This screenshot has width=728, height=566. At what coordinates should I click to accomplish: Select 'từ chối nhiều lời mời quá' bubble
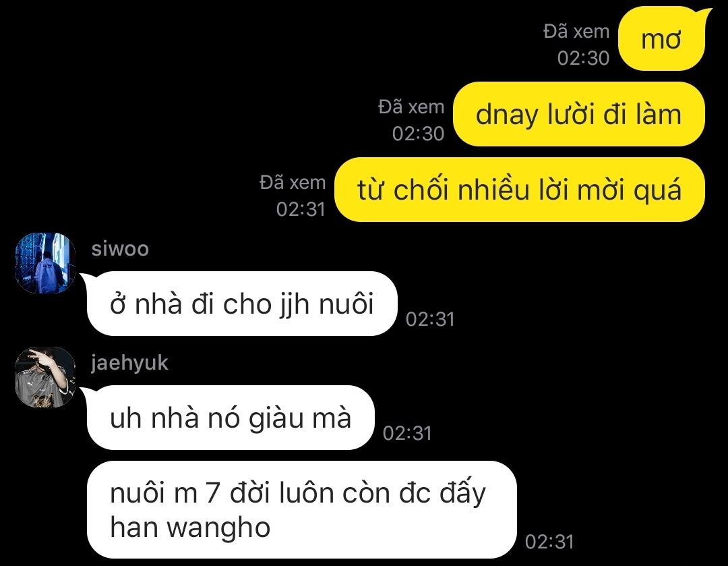520,190
